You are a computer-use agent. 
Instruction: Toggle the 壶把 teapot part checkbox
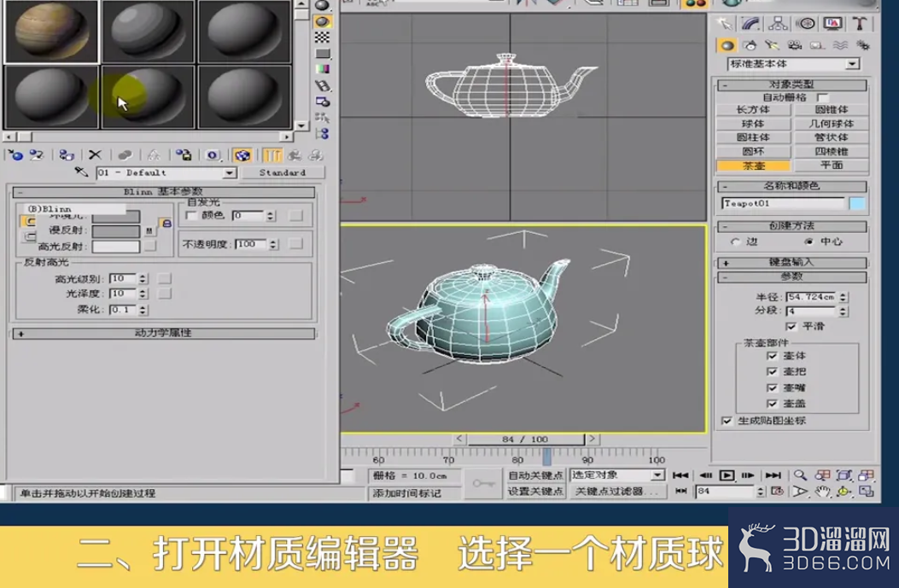point(772,371)
